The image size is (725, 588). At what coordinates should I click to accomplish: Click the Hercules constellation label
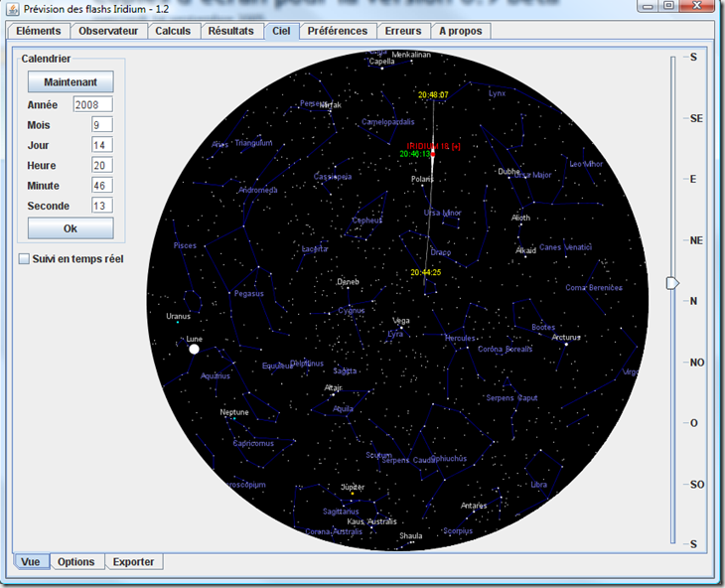pos(460,338)
